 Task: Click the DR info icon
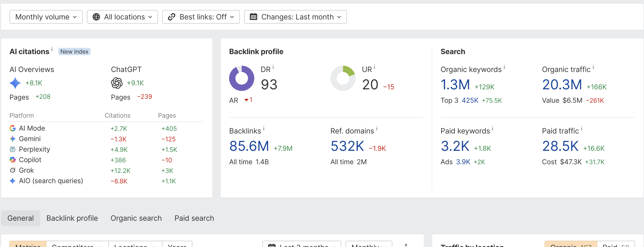273,67
